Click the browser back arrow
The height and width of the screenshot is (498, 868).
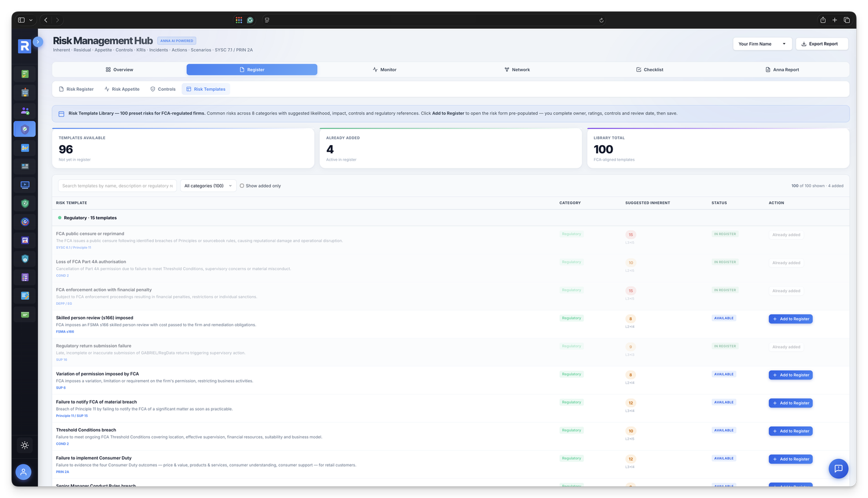click(x=46, y=20)
